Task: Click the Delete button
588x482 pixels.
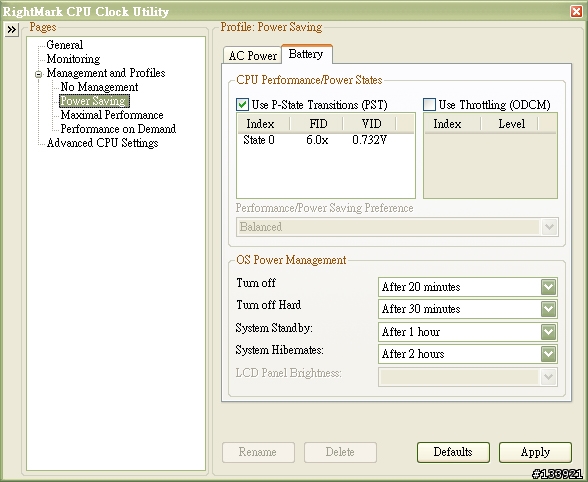Action: (340, 452)
